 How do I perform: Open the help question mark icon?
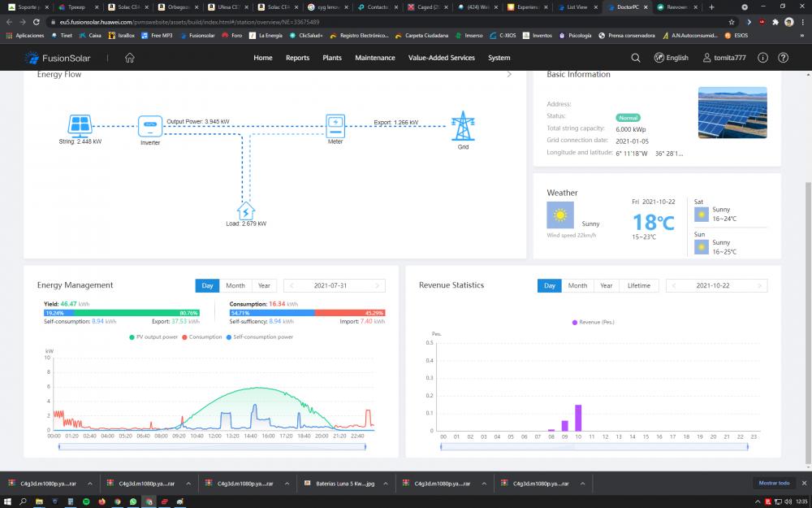click(x=783, y=58)
